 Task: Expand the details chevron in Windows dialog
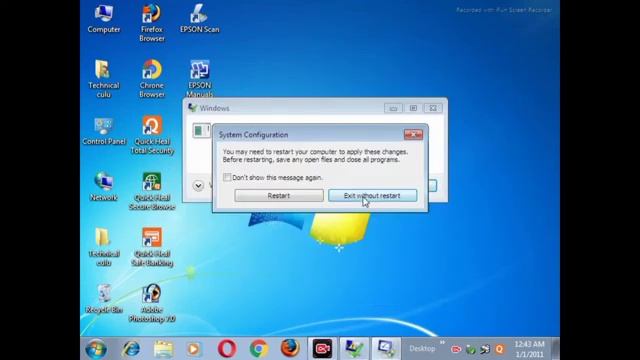click(x=198, y=186)
